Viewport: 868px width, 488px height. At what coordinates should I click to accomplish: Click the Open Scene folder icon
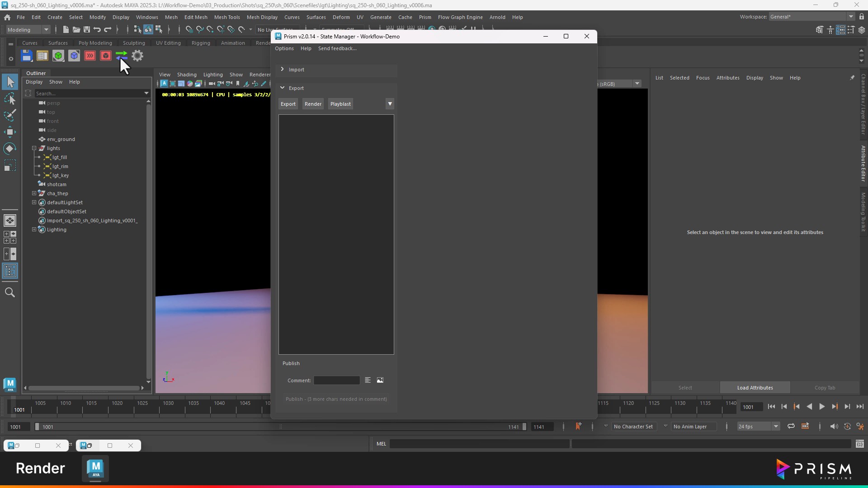pos(76,29)
